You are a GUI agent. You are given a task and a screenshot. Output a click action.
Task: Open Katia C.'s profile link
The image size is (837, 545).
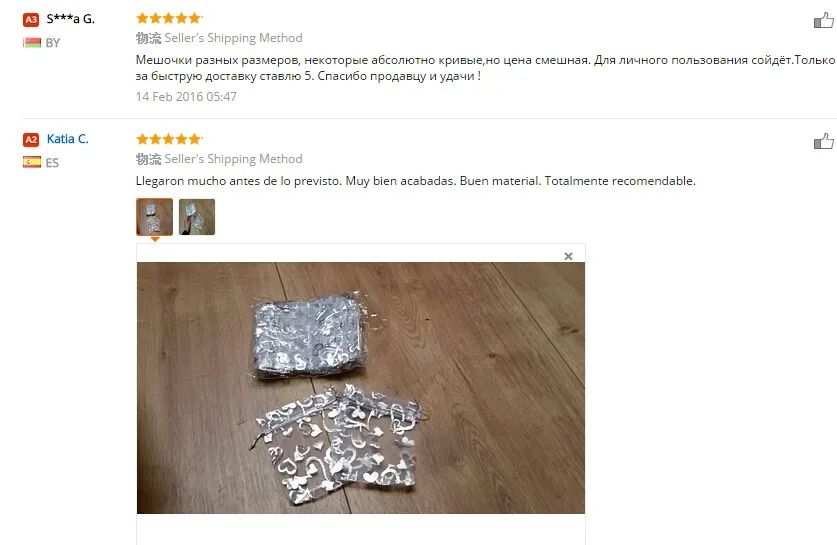[x=67, y=139]
